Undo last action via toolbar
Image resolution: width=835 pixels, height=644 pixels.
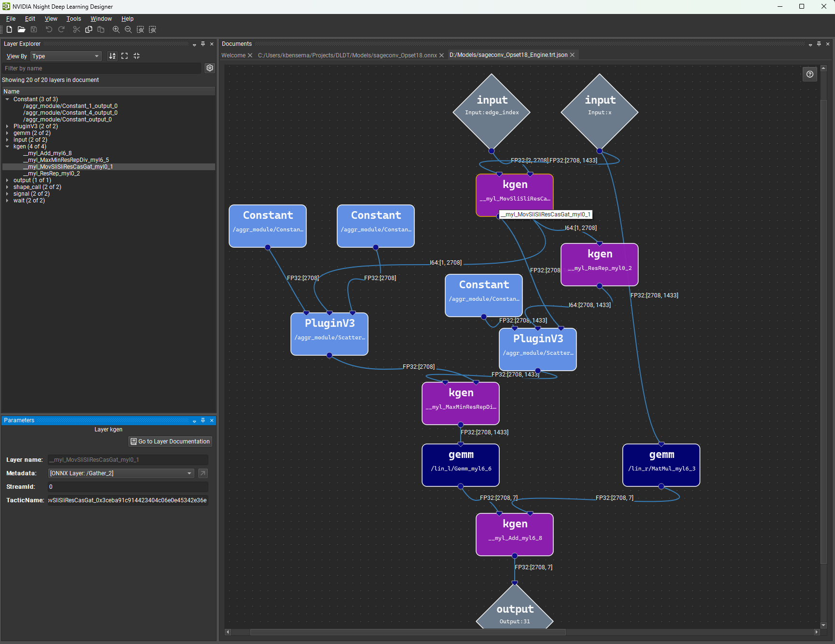click(49, 29)
